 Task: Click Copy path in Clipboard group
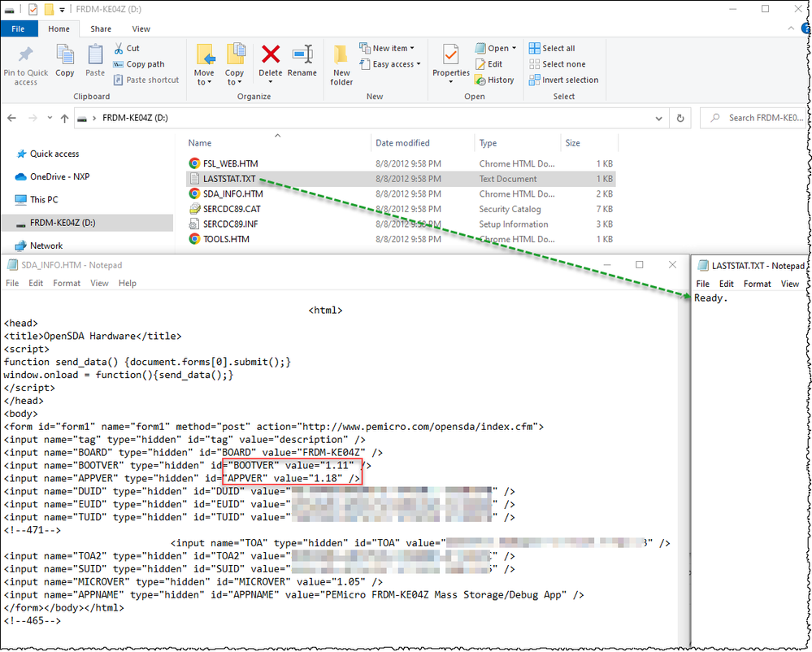[139, 64]
